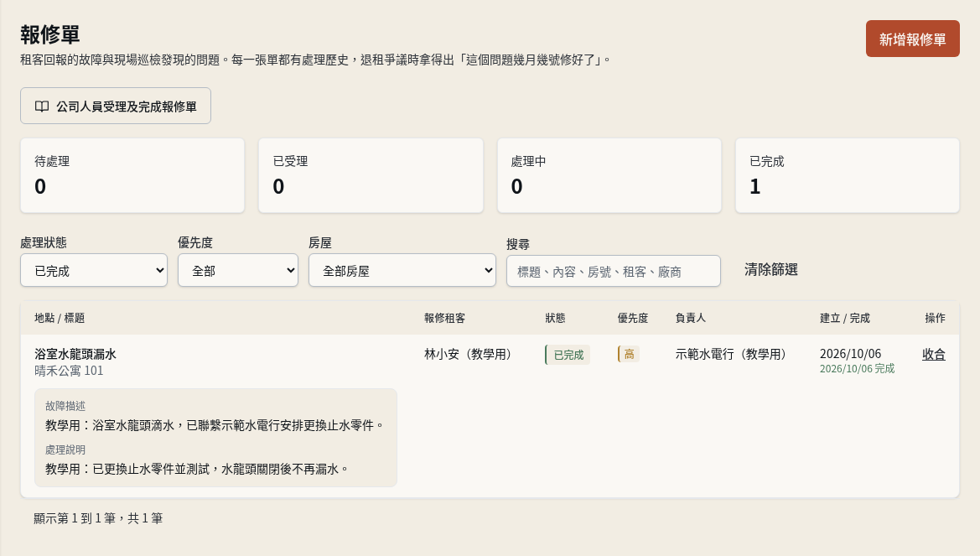Click the 已完成 status badge in the row
Screen dimensions: 980x556
click(x=568, y=355)
